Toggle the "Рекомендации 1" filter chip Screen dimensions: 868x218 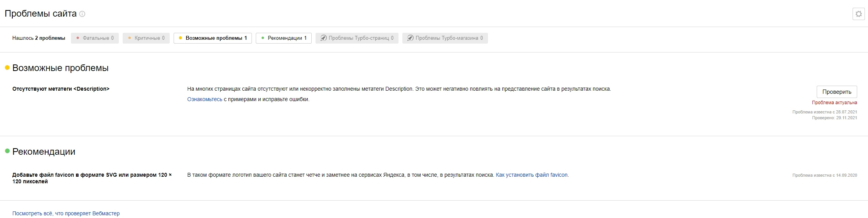click(284, 38)
